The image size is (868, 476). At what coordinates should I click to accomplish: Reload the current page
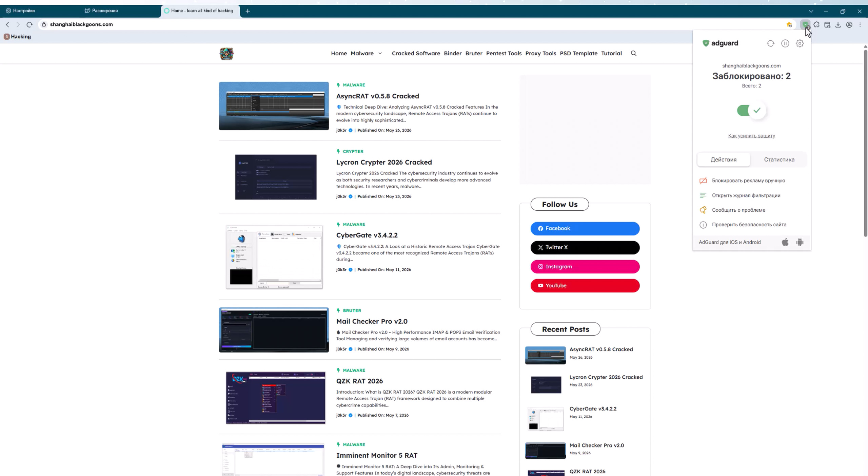[29, 24]
